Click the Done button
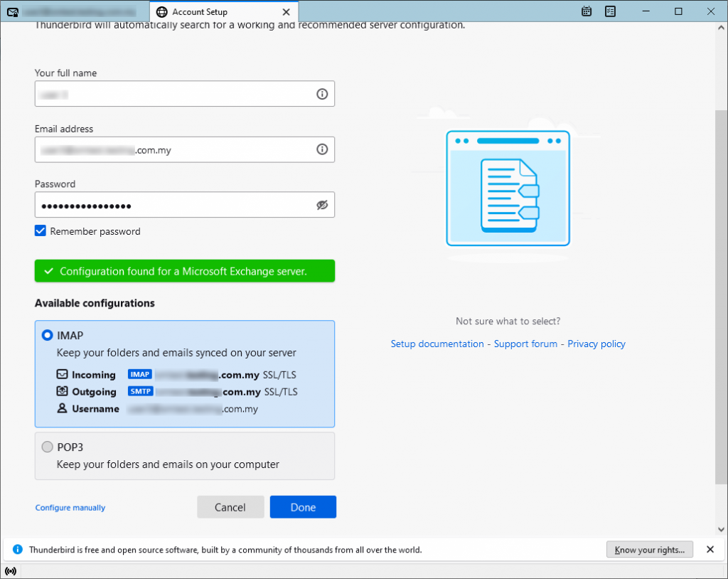Screen dimensions: 728x579 [x=303, y=507]
